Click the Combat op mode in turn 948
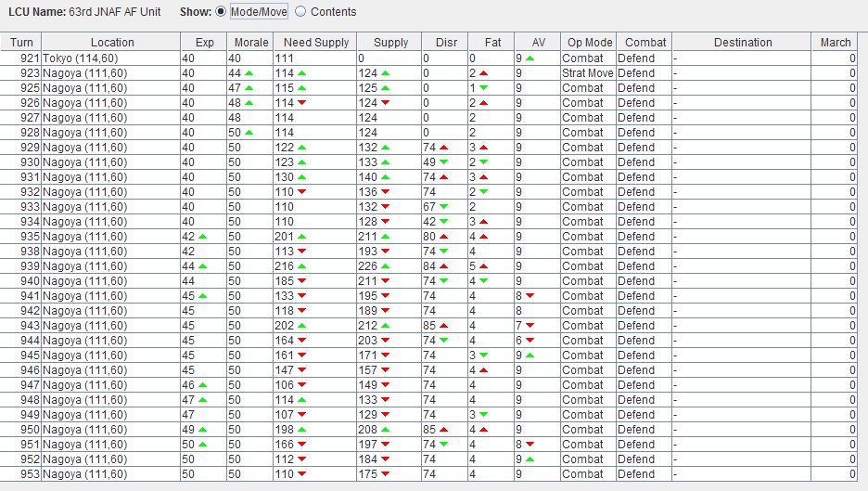Screen dimensions: 868x491 (589, 400)
